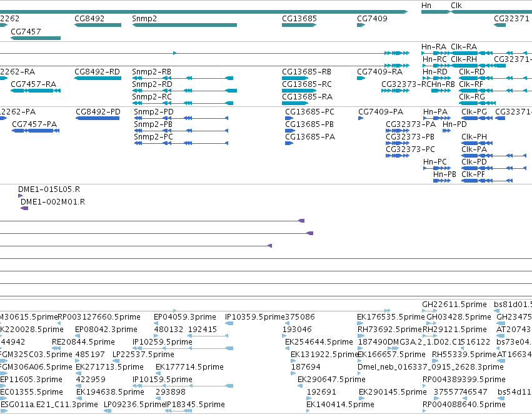The height and width of the screenshot is (414, 532).
Task: Select protein CG8492-PD
Action: pos(98,112)
